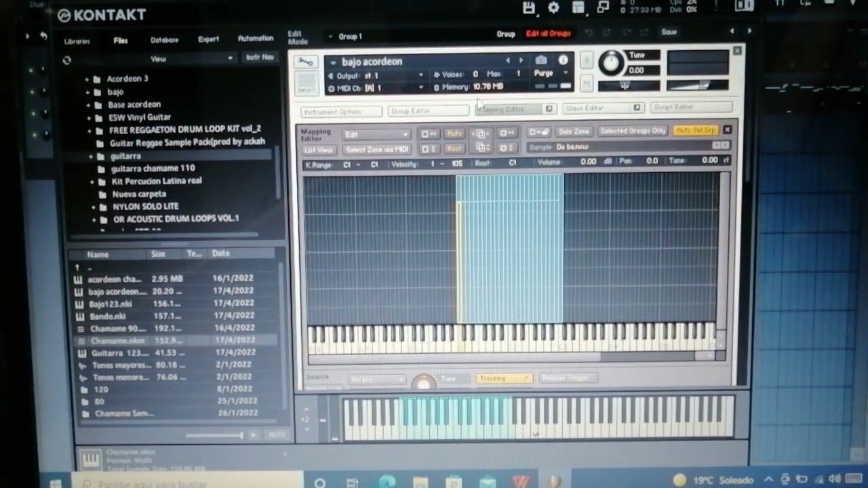Open Instrument Options button
This screenshot has width=868, height=488.
point(341,112)
